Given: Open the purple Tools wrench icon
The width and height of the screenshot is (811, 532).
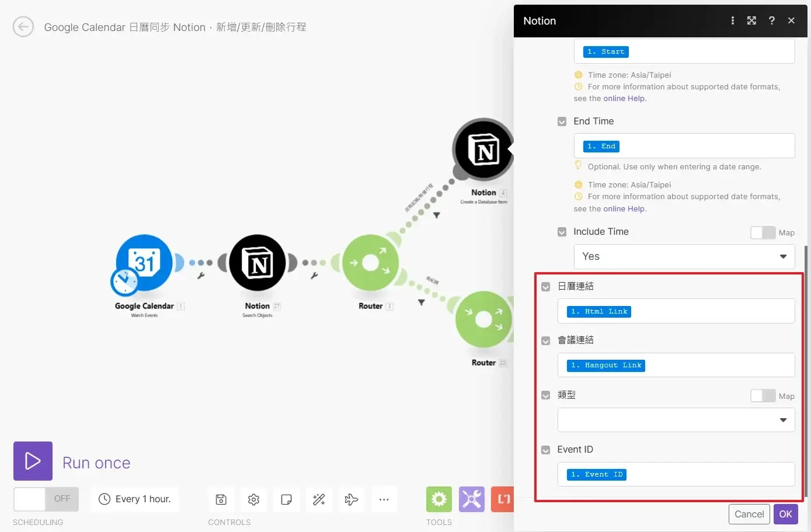Looking at the screenshot, I should (472, 499).
